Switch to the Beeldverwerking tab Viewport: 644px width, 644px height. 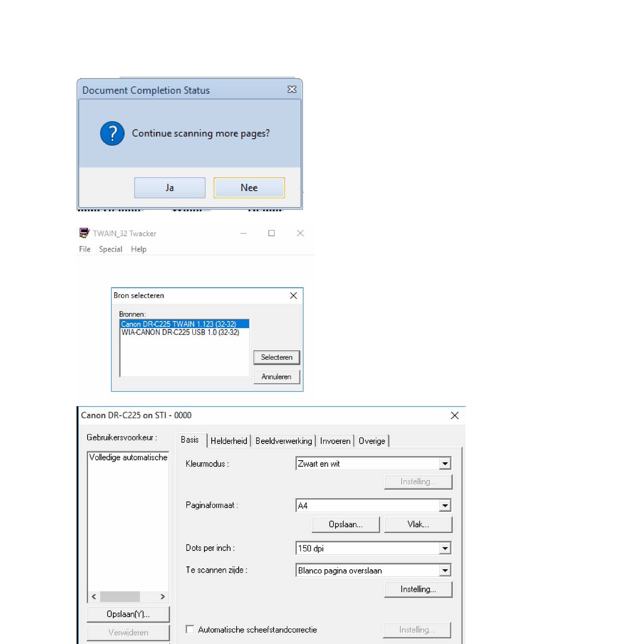tap(283, 440)
